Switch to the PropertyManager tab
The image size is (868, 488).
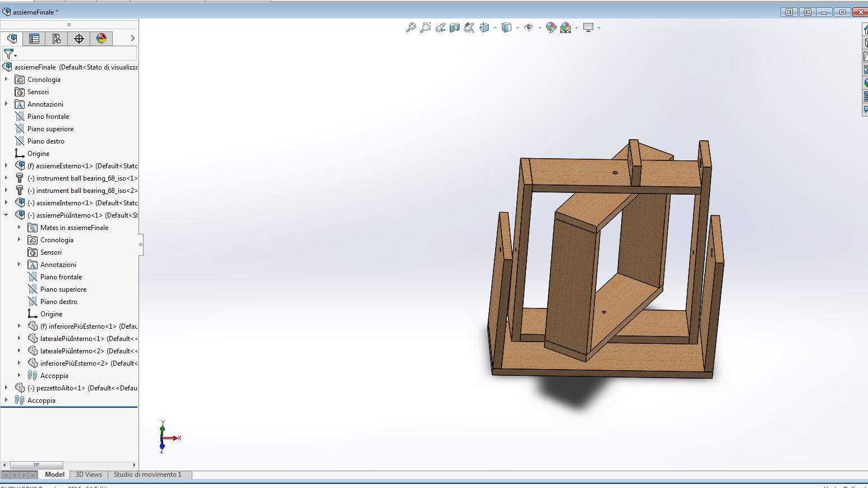34,38
